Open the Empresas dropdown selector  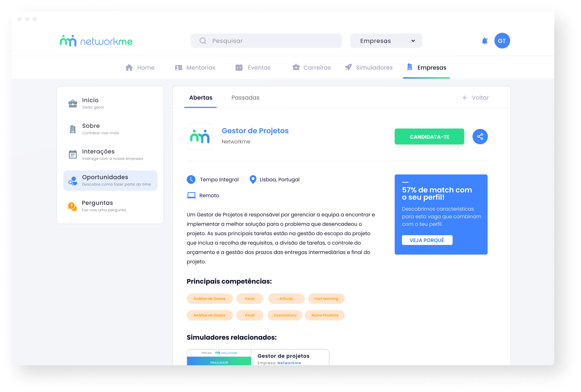tap(386, 41)
